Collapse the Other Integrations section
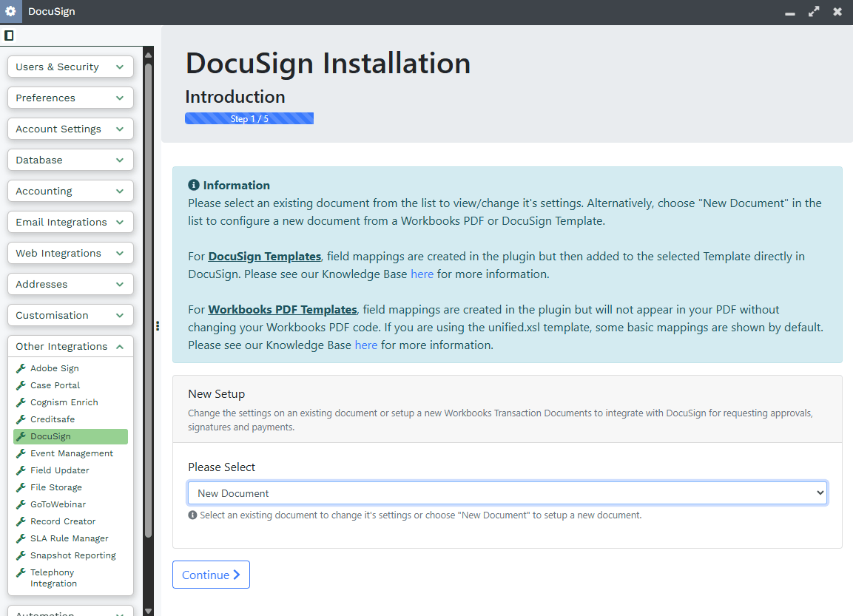This screenshot has width=853, height=616. pyautogui.click(x=71, y=346)
